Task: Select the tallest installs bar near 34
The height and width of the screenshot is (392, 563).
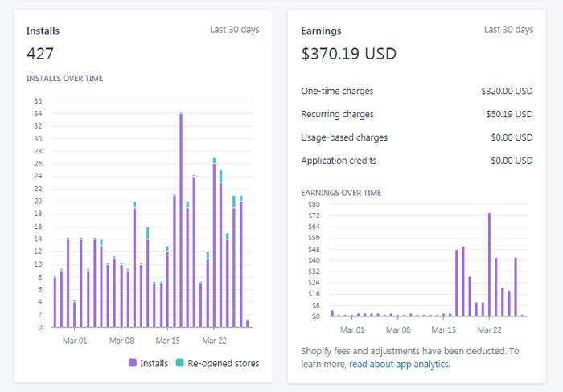Action: pos(181,219)
